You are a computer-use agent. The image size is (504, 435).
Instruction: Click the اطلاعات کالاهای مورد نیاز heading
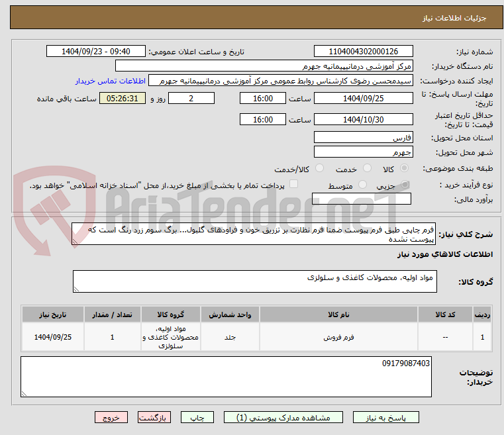point(445,254)
